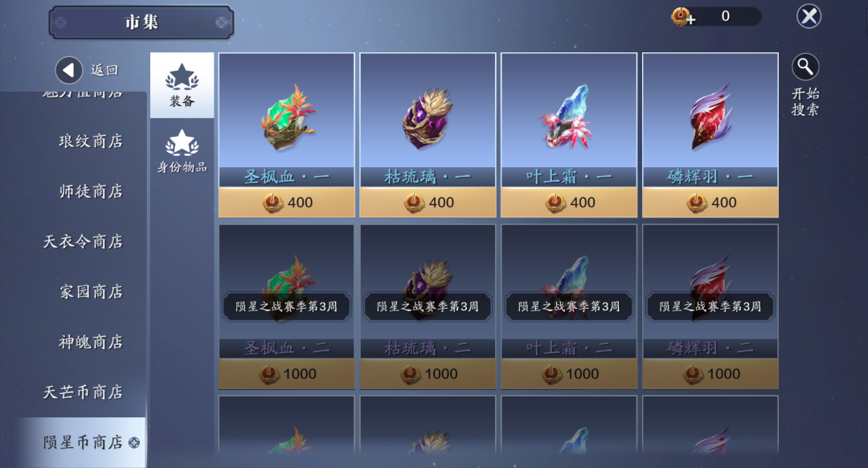Select the 陨星币商店 shop entry
Screen dimensions: 868x468
click(83, 442)
